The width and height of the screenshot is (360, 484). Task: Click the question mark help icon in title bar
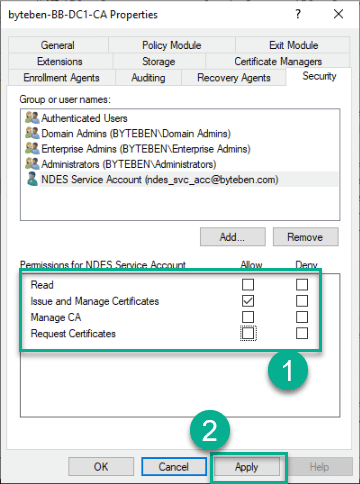[x=298, y=14]
